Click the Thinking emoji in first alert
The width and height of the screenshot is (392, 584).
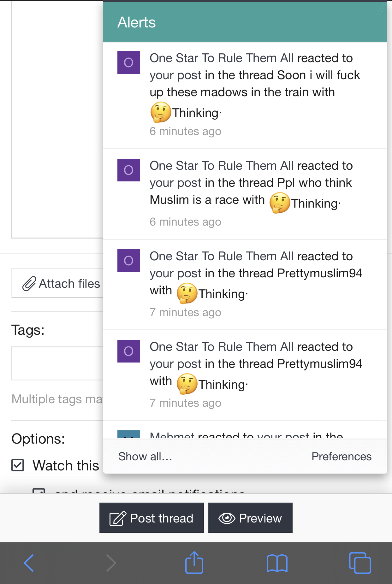click(161, 112)
